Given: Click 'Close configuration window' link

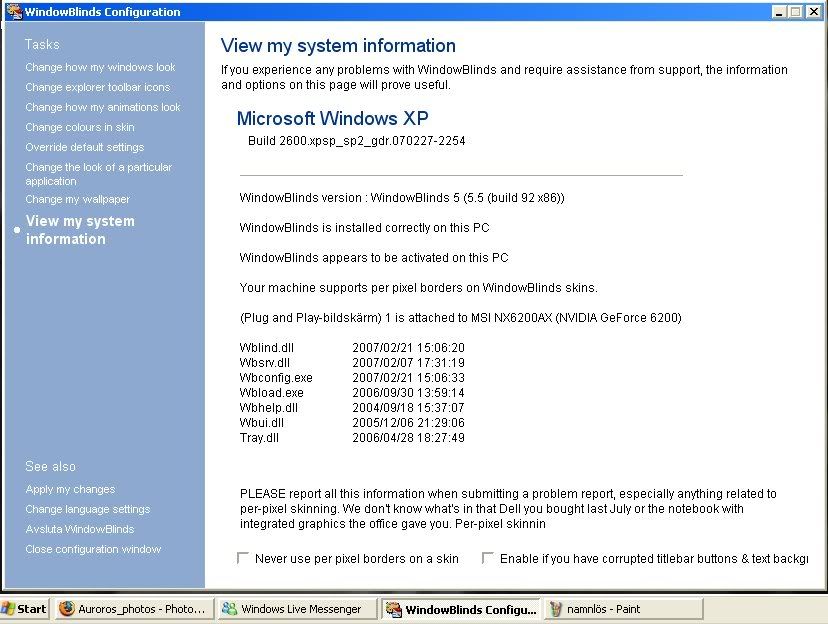Looking at the screenshot, I should pyautogui.click(x=93, y=549).
